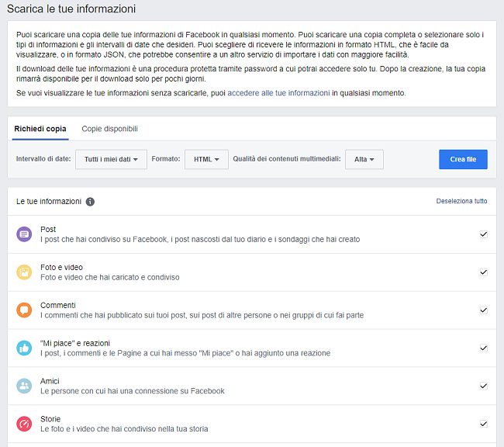Click the blue thumbs-up "Mi piace" icon

(x=24, y=348)
